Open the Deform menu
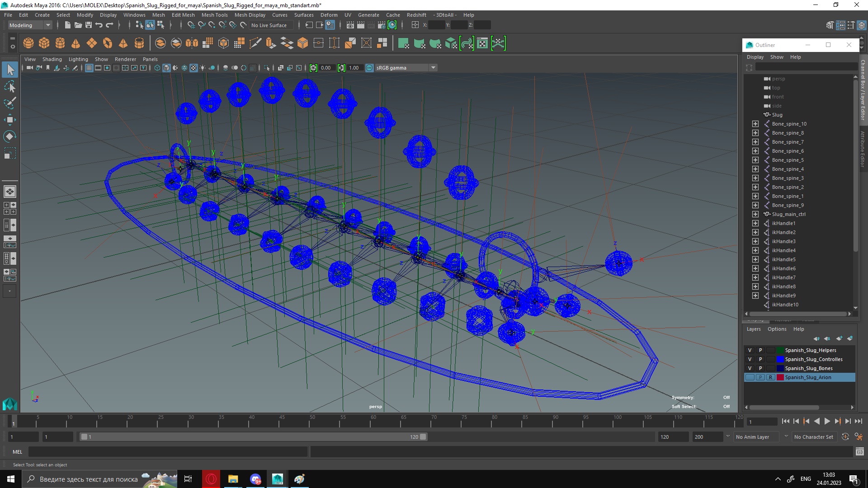The width and height of the screenshot is (868, 488). [329, 15]
